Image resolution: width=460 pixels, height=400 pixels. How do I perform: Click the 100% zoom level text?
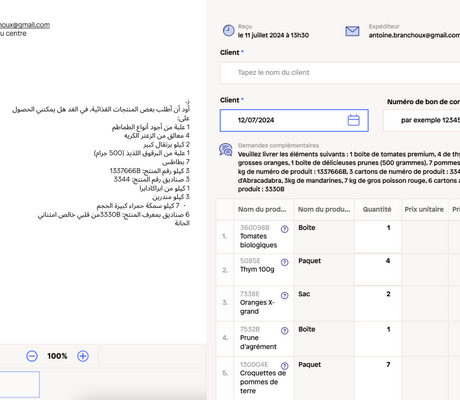pos(57,356)
